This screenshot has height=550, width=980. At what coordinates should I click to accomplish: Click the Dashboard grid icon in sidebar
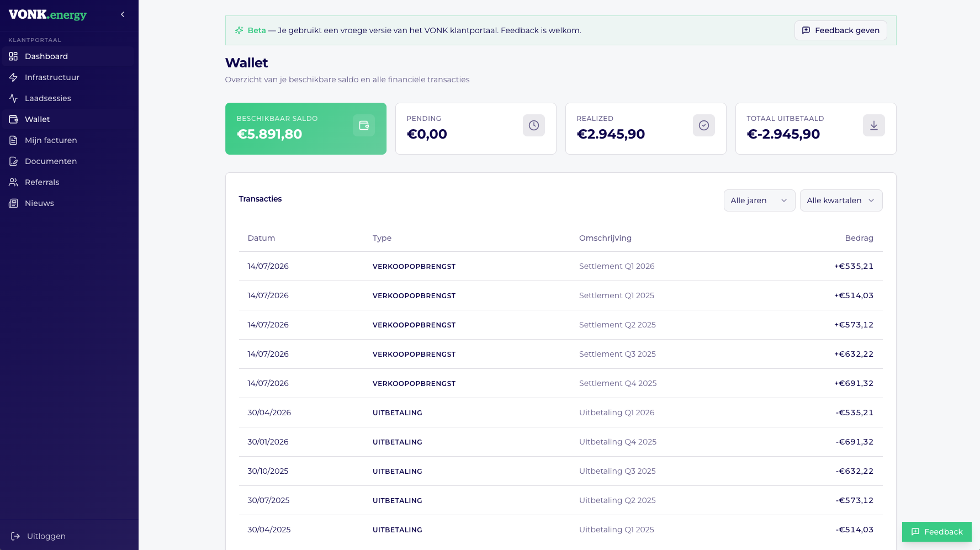click(x=13, y=56)
